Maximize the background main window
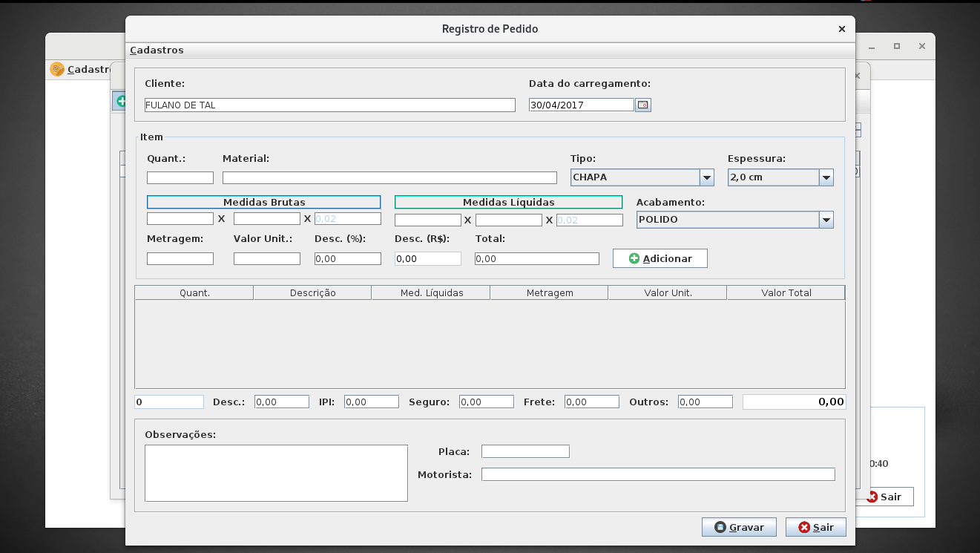The width and height of the screenshot is (980, 553). (896, 46)
